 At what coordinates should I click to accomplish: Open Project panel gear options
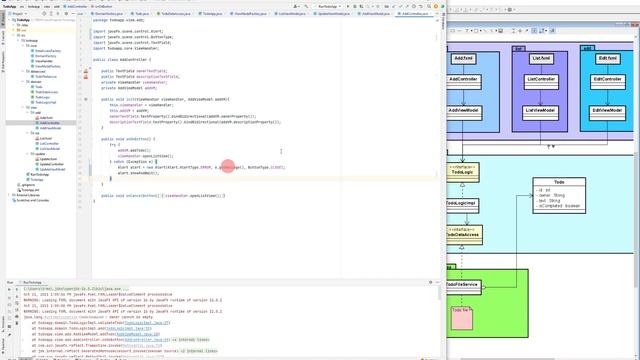tap(66, 13)
